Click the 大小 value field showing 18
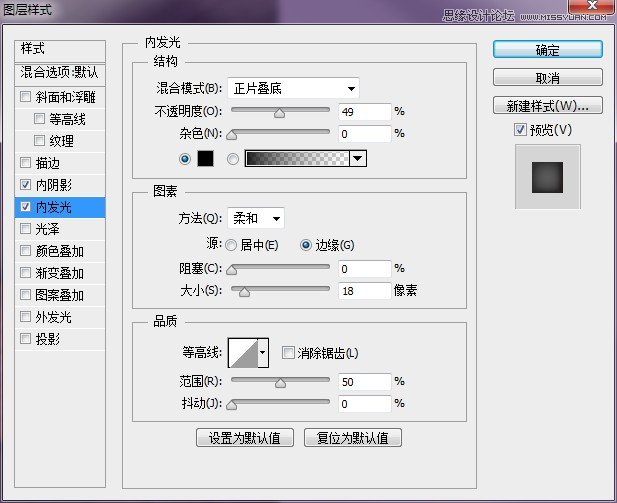 pos(364,291)
